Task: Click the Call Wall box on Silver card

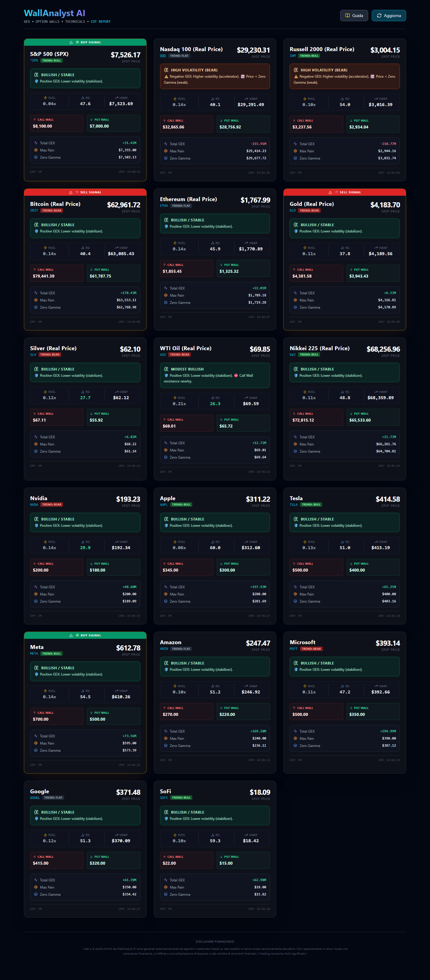Action: coord(57,417)
